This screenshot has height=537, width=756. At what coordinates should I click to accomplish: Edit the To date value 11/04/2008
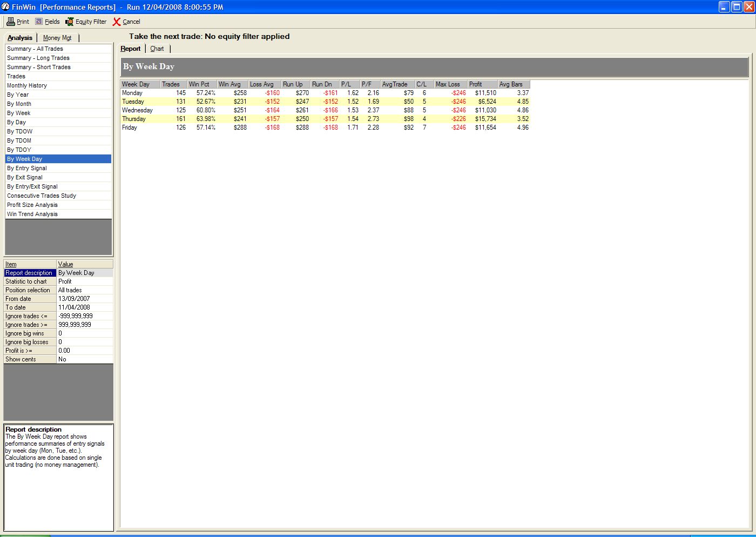point(85,307)
